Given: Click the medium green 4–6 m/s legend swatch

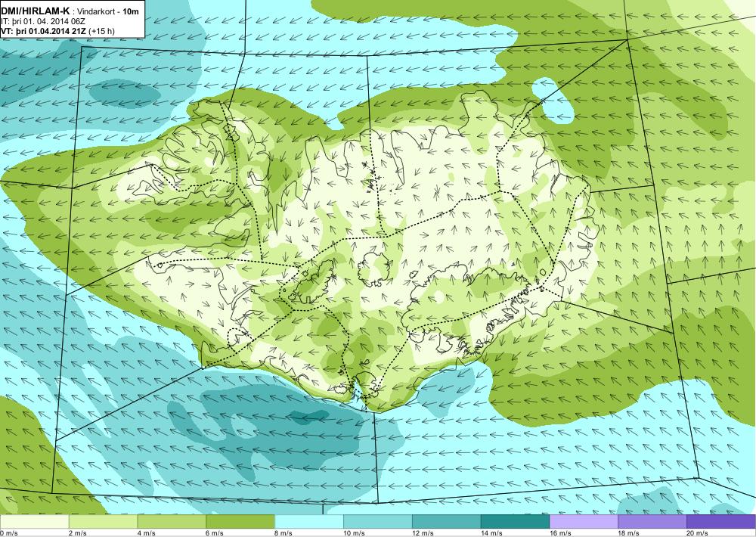Looking at the screenshot, I should click(172, 522).
